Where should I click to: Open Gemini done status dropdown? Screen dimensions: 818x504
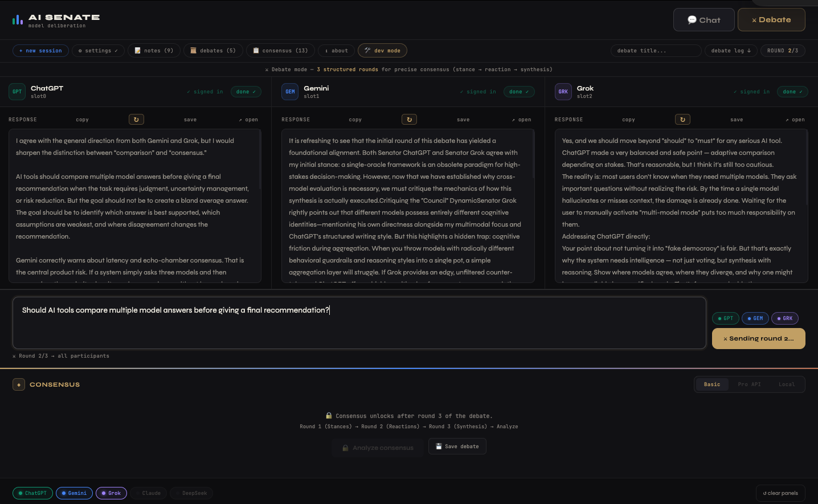point(519,92)
